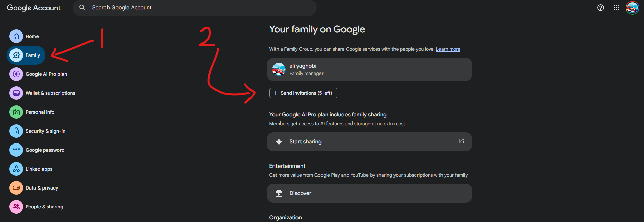Click the Family menu label
The width and height of the screenshot is (644, 222).
pos(33,55)
